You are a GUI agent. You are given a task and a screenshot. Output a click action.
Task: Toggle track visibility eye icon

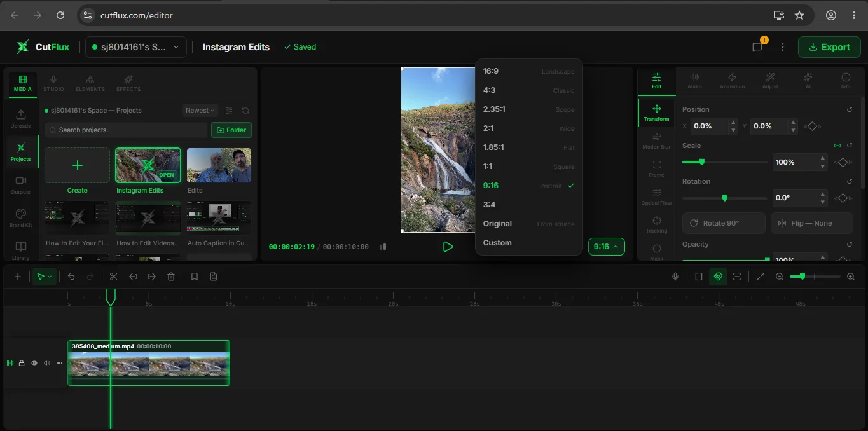pos(34,363)
